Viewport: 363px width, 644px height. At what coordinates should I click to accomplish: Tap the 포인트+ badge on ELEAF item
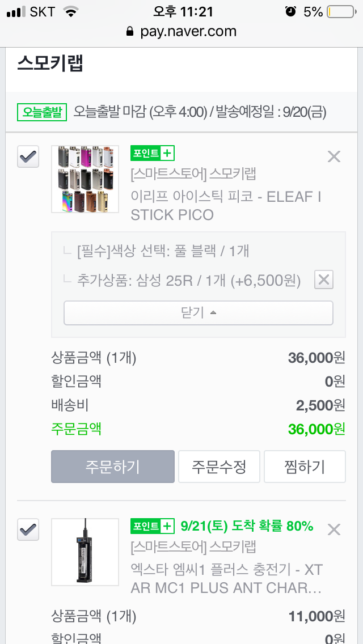[152, 153]
